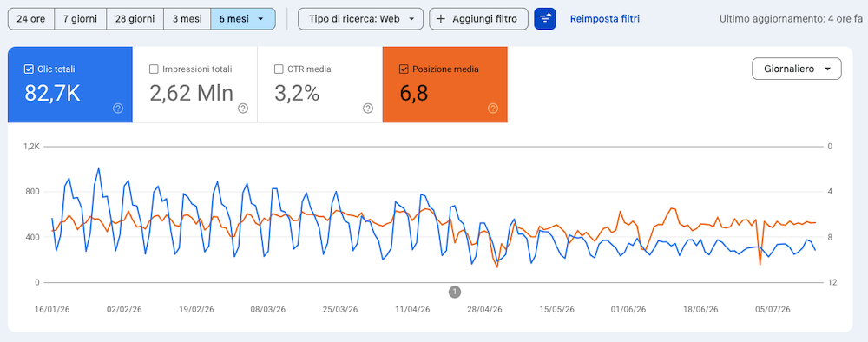Select the 3 mesi date range
The image size is (868, 342).
pyautogui.click(x=187, y=19)
